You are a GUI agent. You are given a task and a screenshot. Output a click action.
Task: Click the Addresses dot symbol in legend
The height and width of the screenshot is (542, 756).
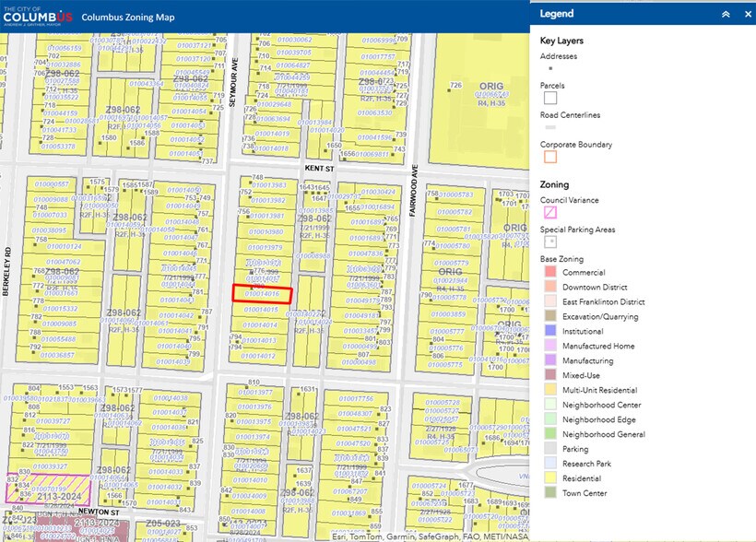pyautogui.click(x=550, y=68)
